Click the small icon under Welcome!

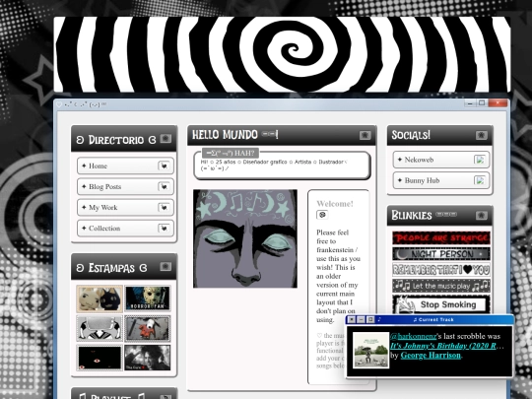(x=322, y=215)
